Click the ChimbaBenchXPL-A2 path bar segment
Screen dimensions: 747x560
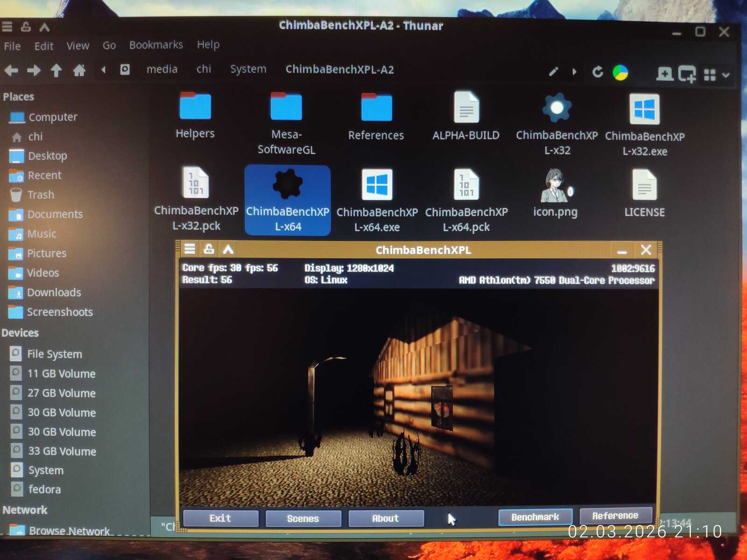click(340, 70)
